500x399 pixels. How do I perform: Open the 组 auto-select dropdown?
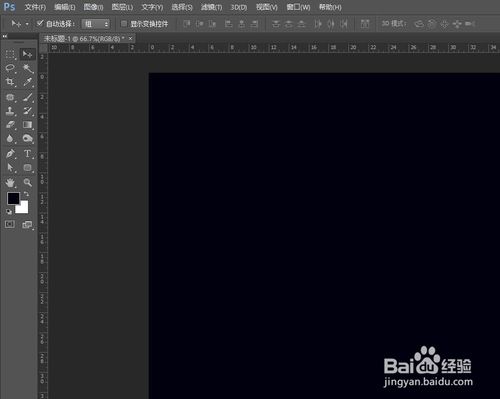96,24
